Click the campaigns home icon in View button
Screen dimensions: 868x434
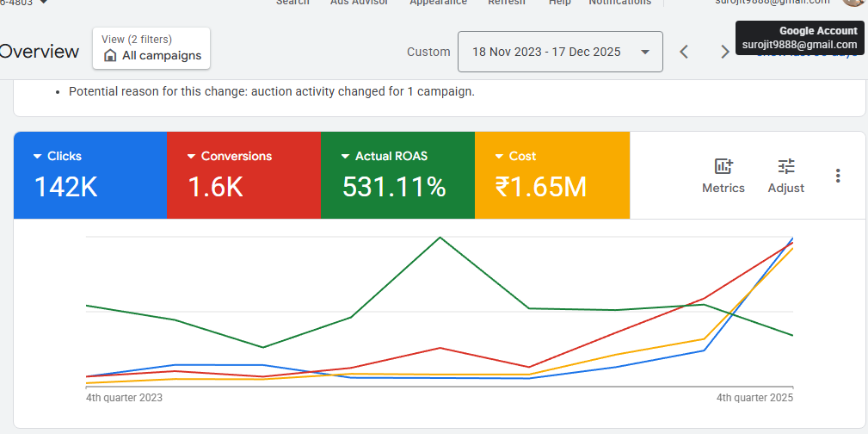[110, 56]
